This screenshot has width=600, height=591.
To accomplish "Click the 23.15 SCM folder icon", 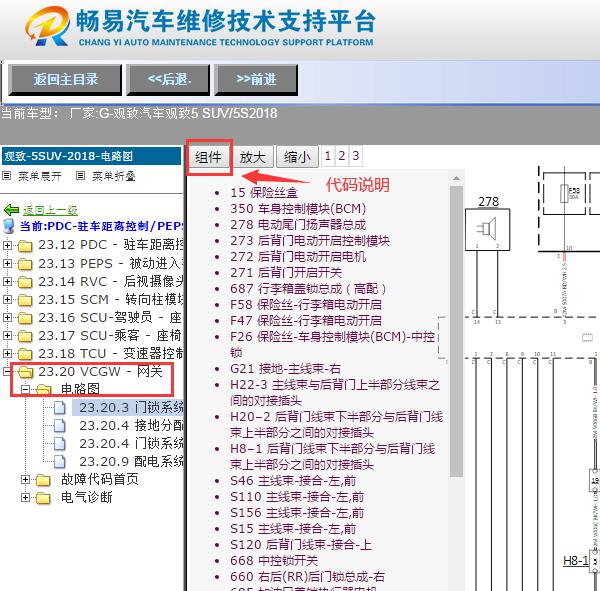I will [x=25, y=300].
